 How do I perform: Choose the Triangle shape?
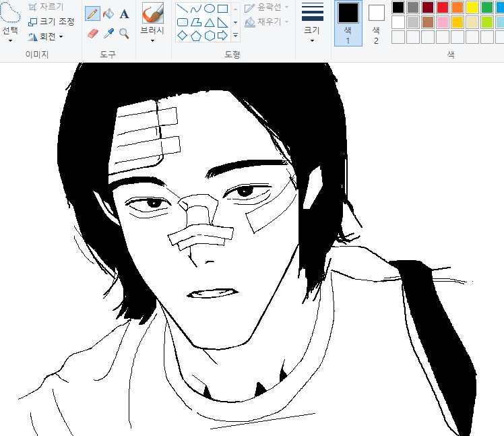210,22
